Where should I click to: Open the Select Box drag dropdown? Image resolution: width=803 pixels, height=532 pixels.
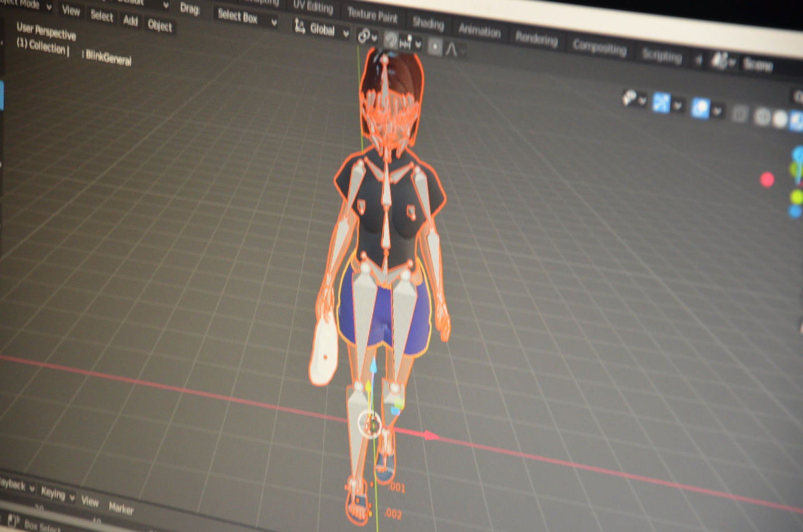point(247,17)
